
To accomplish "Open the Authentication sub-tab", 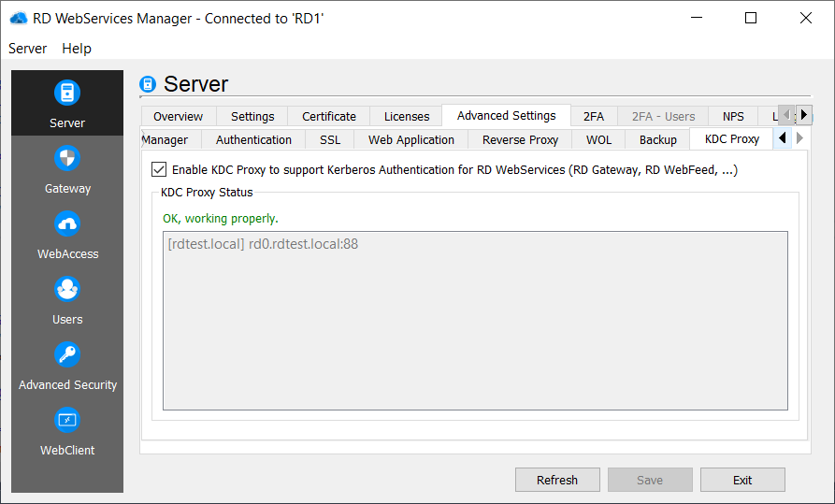I will (x=253, y=139).
